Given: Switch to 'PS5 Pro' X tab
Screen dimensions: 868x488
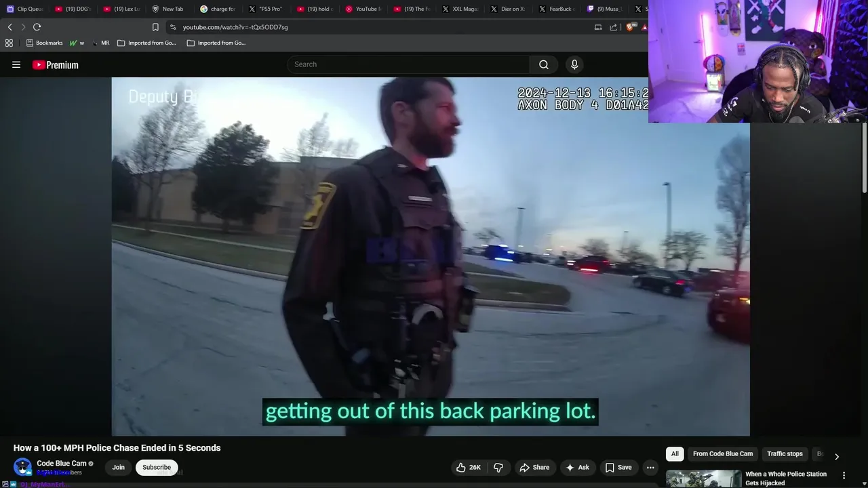Looking at the screenshot, I should click(267, 9).
